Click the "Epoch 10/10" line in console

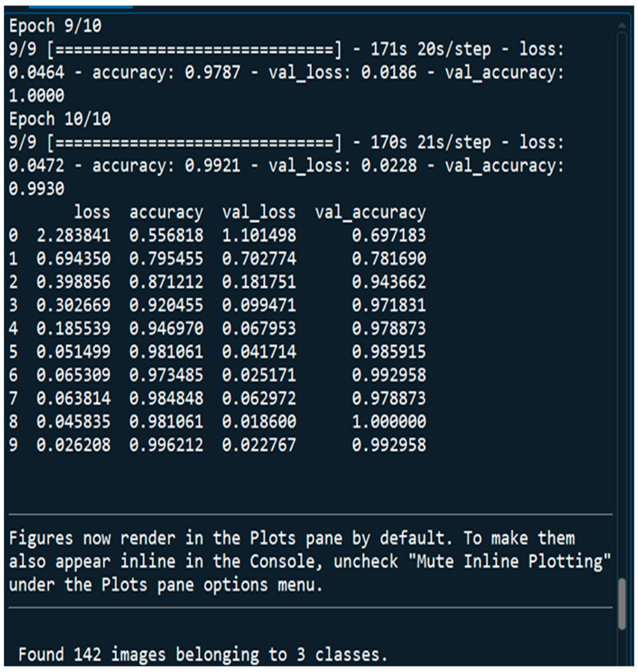(x=60, y=119)
